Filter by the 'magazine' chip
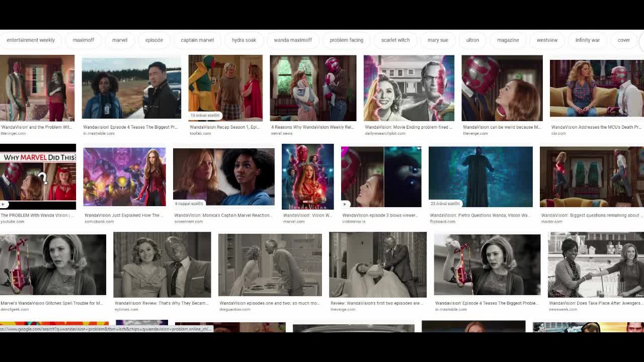 508,40
